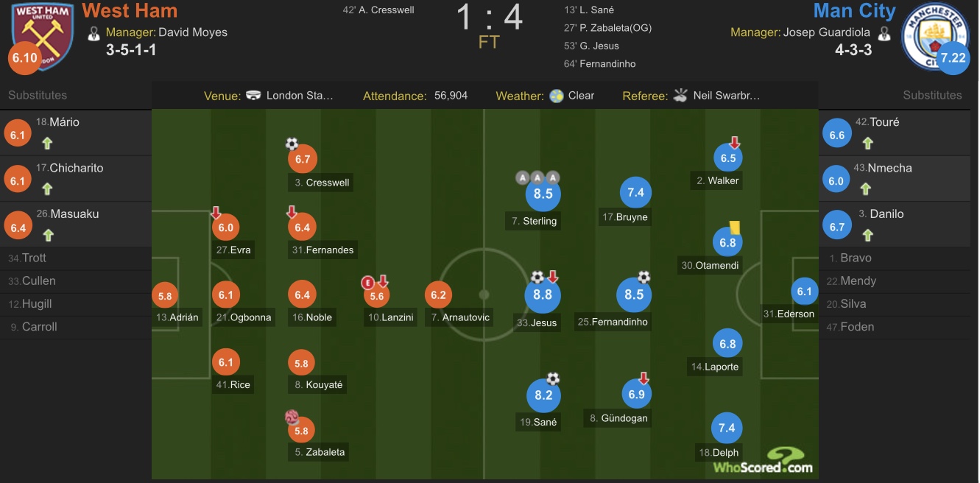Click the goal ball icon above Cresswell
This screenshot has height=483, width=980.
(292, 144)
